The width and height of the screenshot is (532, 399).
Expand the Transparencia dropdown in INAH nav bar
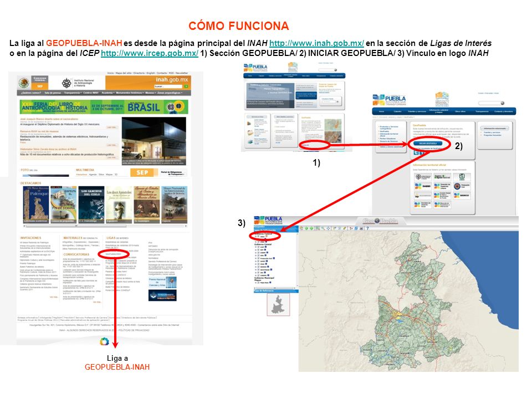point(73,93)
